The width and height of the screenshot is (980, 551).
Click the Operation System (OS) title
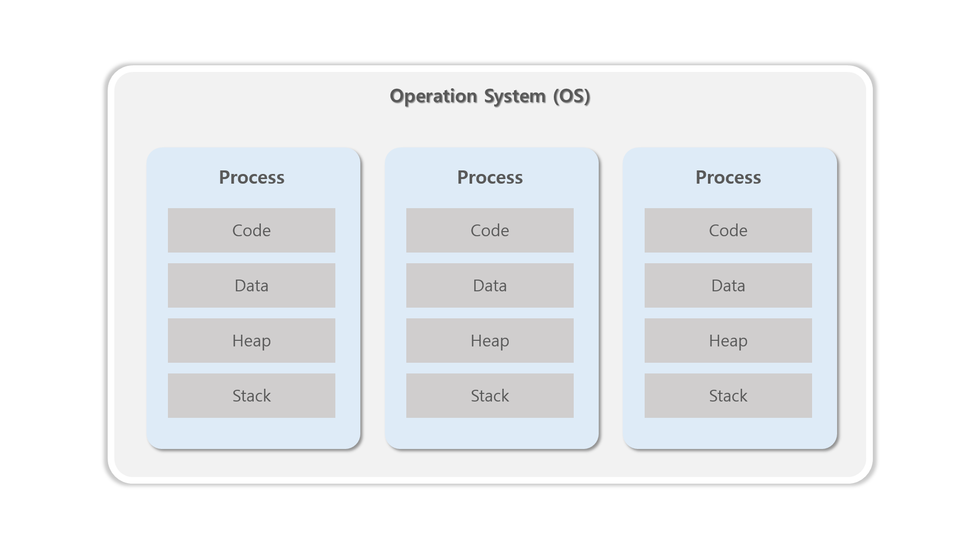click(490, 96)
